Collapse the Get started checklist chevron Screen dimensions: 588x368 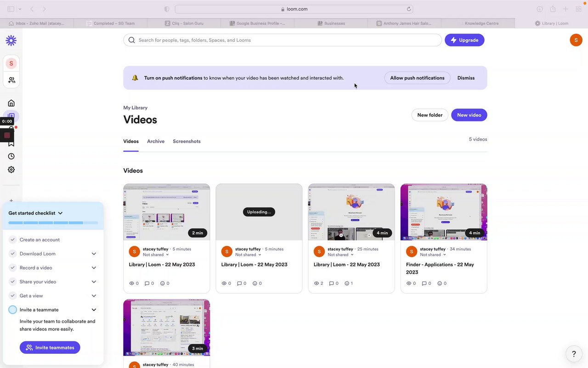pyautogui.click(x=60, y=213)
